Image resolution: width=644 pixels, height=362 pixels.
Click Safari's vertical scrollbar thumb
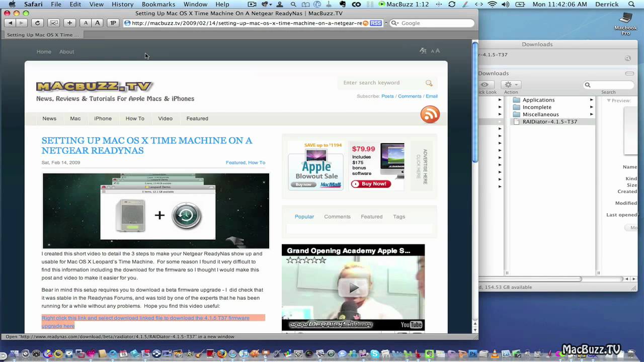pos(475,102)
